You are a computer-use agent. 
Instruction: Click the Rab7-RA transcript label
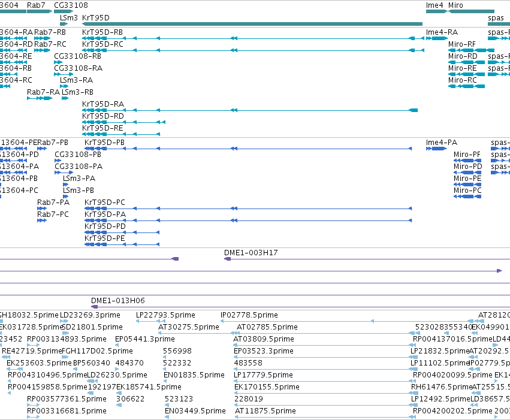43,92
